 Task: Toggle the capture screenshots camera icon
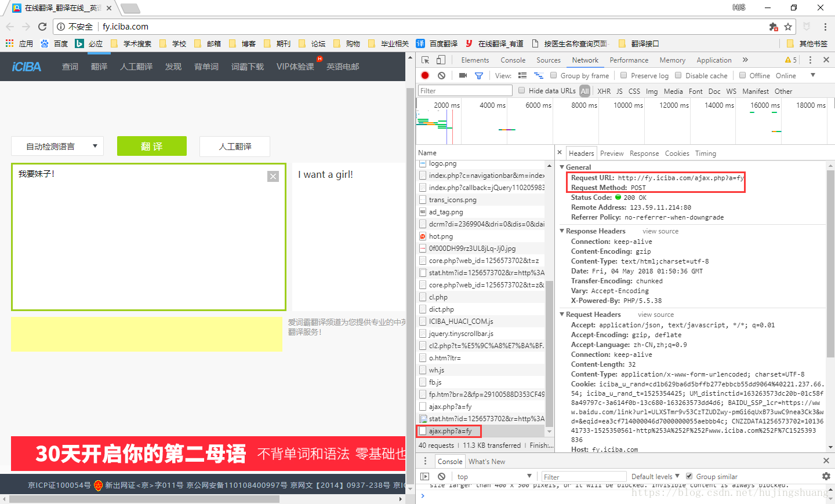463,75
